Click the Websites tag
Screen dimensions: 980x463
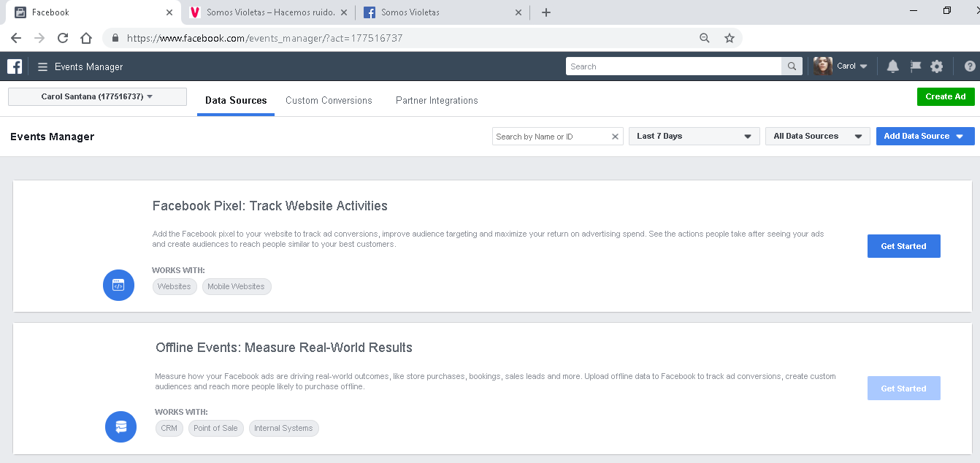tap(175, 286)
